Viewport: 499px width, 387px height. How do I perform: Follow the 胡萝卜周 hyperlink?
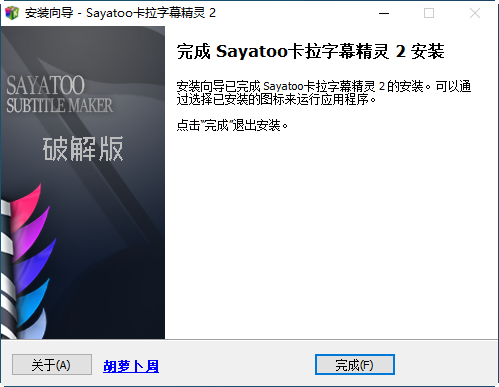click(x=131, y=366)
